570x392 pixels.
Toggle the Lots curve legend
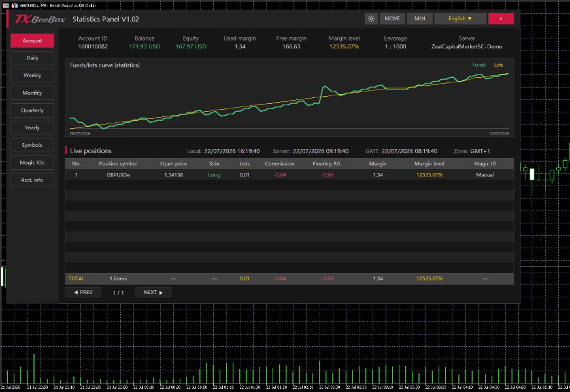tap(498, 65)
